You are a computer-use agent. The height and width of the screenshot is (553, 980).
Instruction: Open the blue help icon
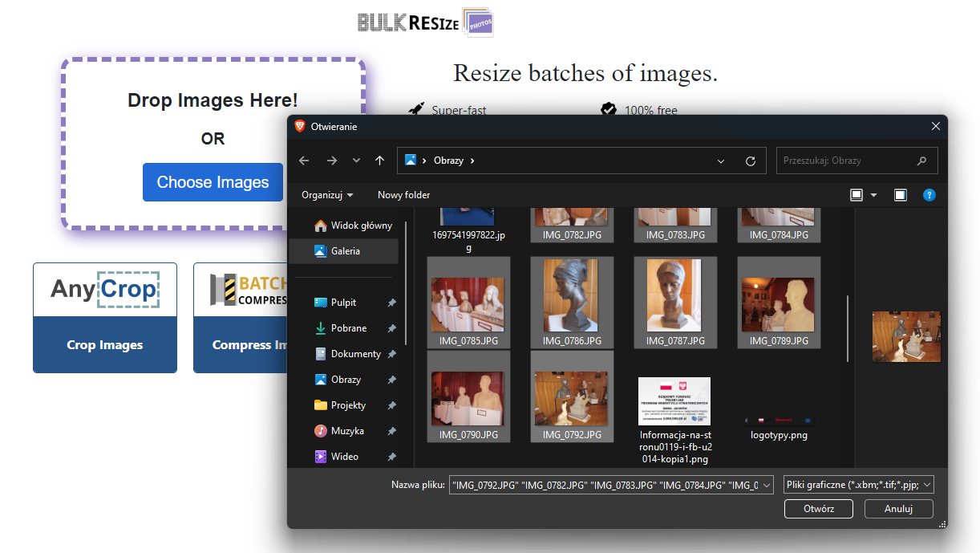click(929, 195)
